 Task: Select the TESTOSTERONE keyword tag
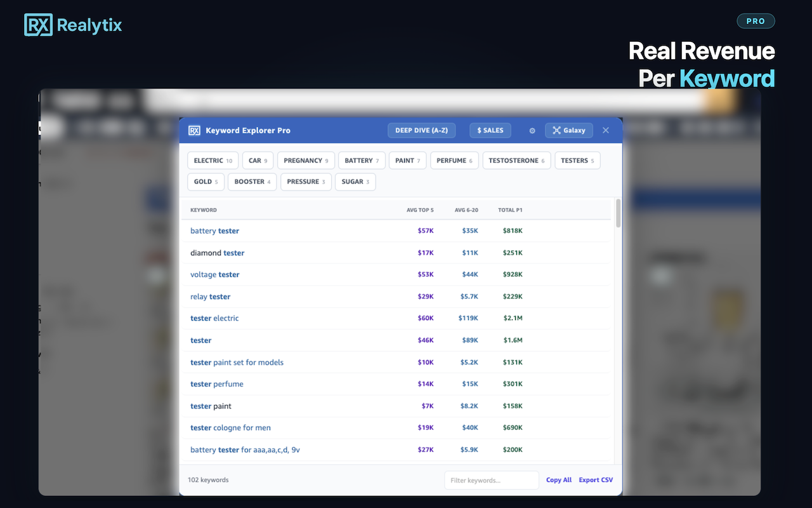coord(516,161)
